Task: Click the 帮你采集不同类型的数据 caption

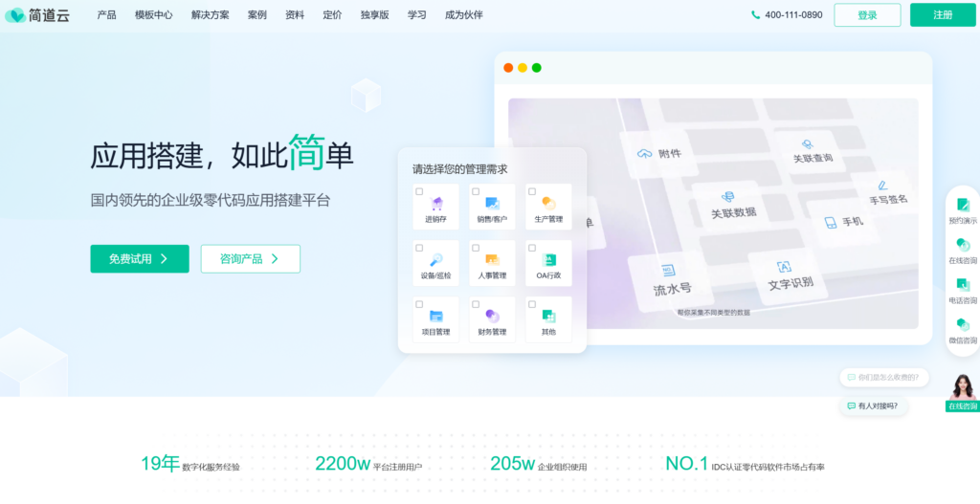Action: [713, 313]
